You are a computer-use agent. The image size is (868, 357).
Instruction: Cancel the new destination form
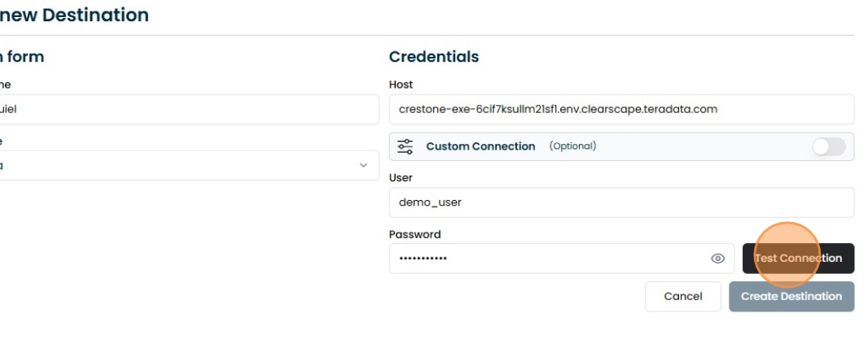pyautogui.click(x=682, y=297)
